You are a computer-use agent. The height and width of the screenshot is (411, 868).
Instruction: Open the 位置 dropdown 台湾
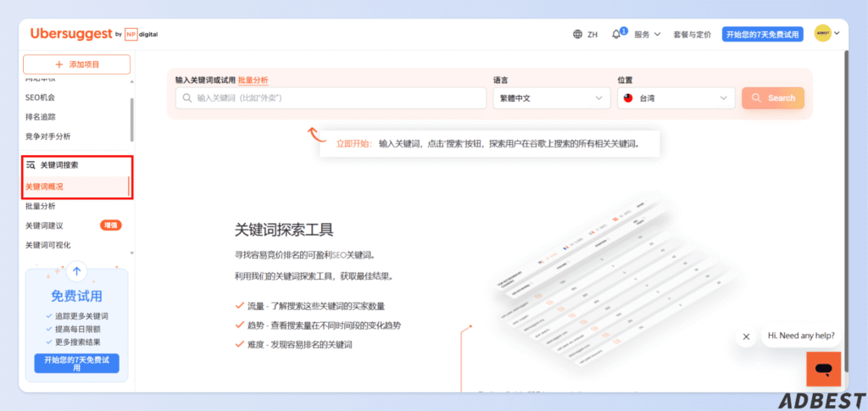676,98
